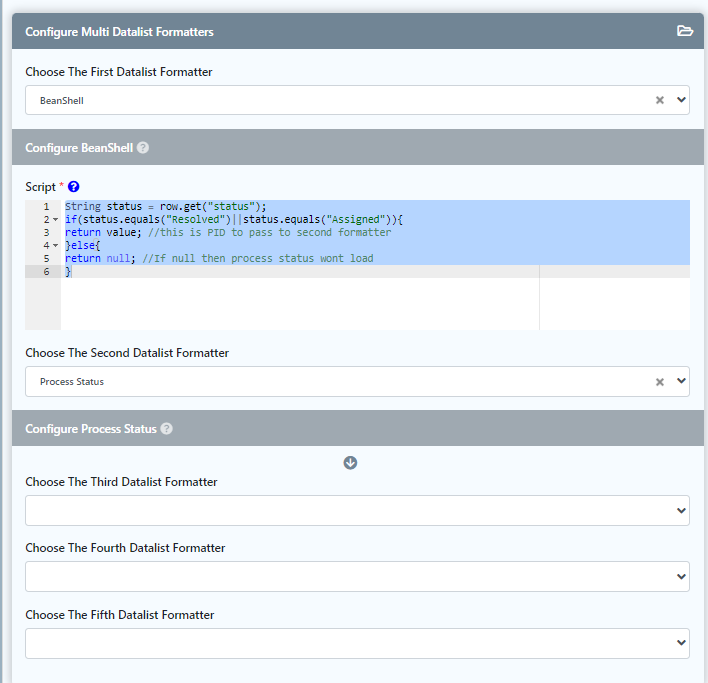
Task: Click line number 1 in the script gutter
Action: point(46,207)
